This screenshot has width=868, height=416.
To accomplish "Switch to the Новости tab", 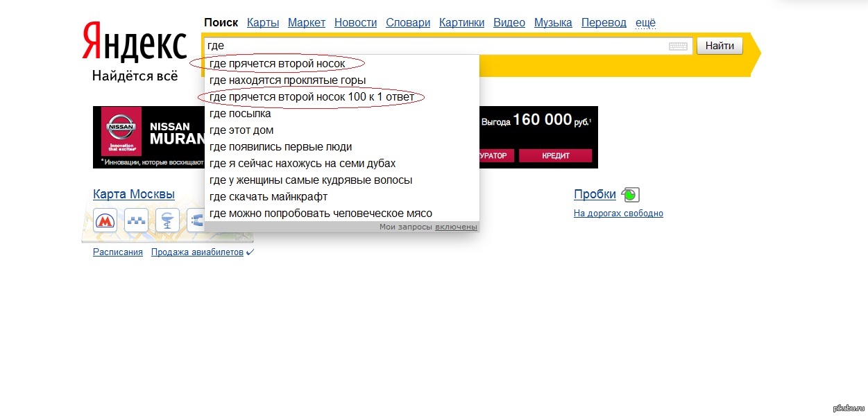I will pos(356,23).
